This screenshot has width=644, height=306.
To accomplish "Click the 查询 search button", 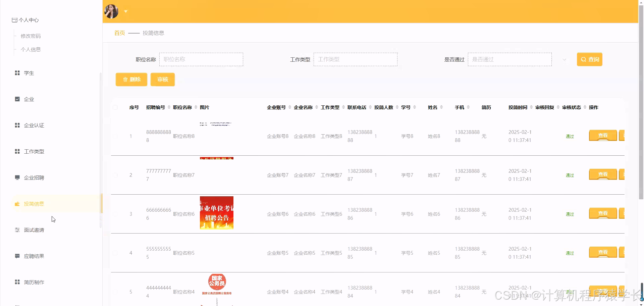I will tap(589, 59).
